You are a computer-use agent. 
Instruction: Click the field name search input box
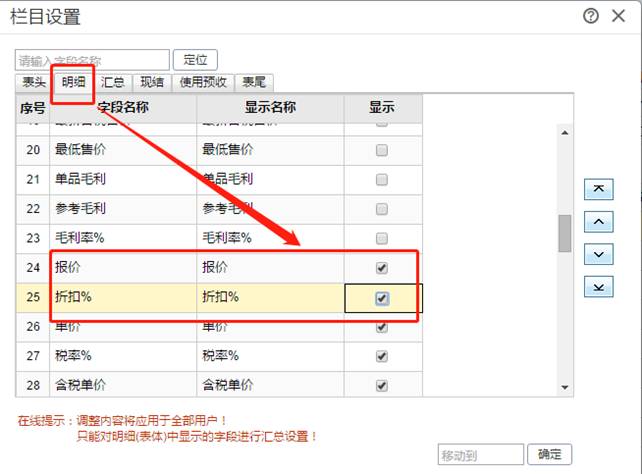(92, 60)
